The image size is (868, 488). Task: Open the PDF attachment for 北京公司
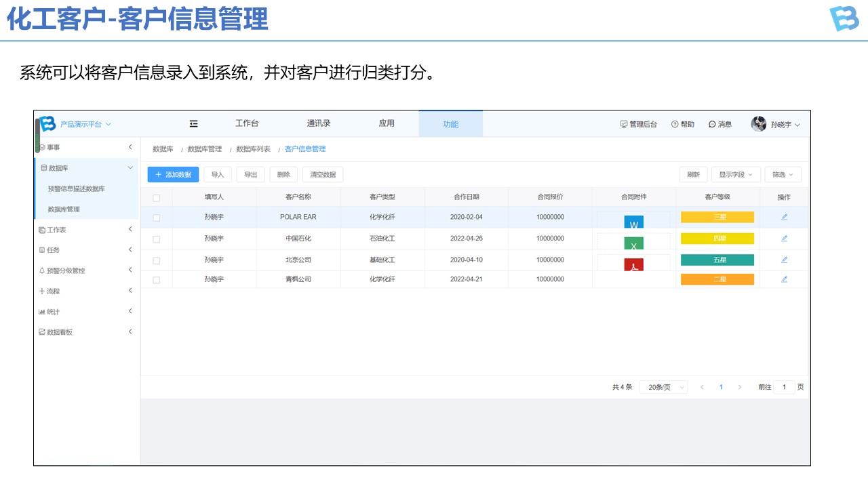pyautogui.click(x=633, y=264)
